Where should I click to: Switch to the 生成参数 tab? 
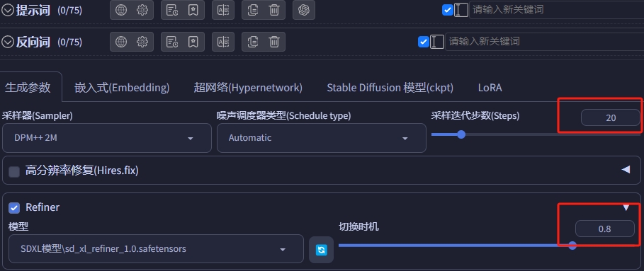coord(28,87)
